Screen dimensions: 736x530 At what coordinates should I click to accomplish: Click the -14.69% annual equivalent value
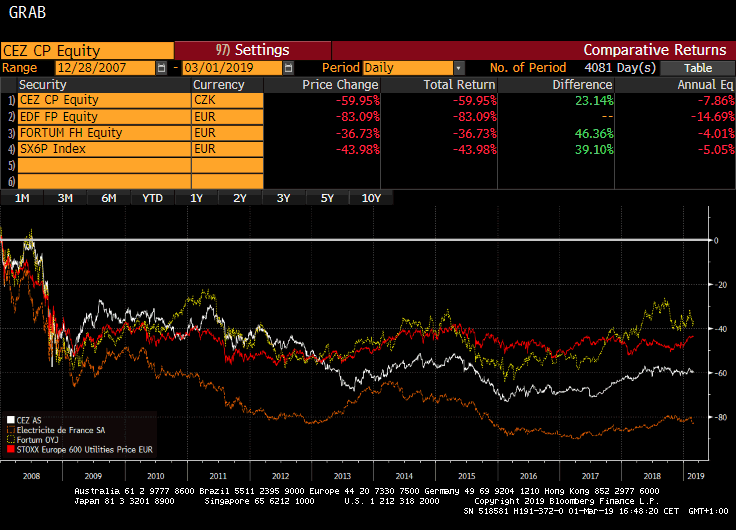coord(713,117)
